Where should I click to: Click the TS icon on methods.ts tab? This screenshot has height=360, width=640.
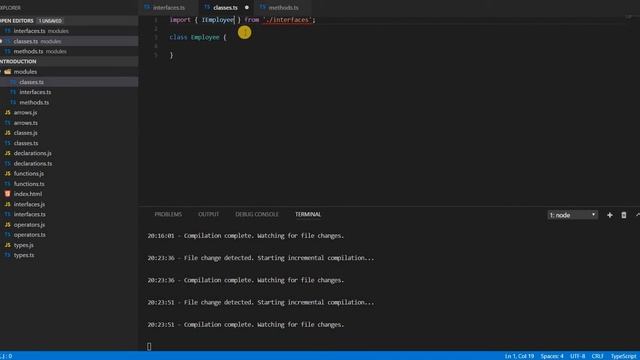(262, 7)
